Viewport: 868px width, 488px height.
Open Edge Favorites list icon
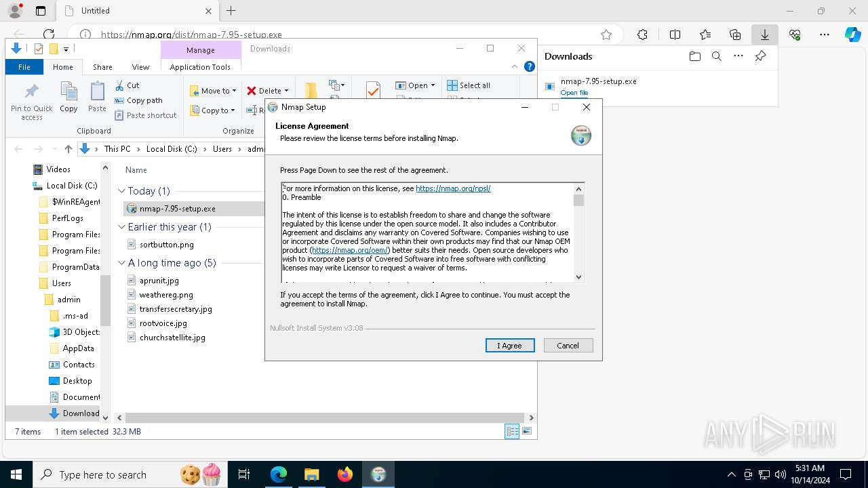click(705, 35)
